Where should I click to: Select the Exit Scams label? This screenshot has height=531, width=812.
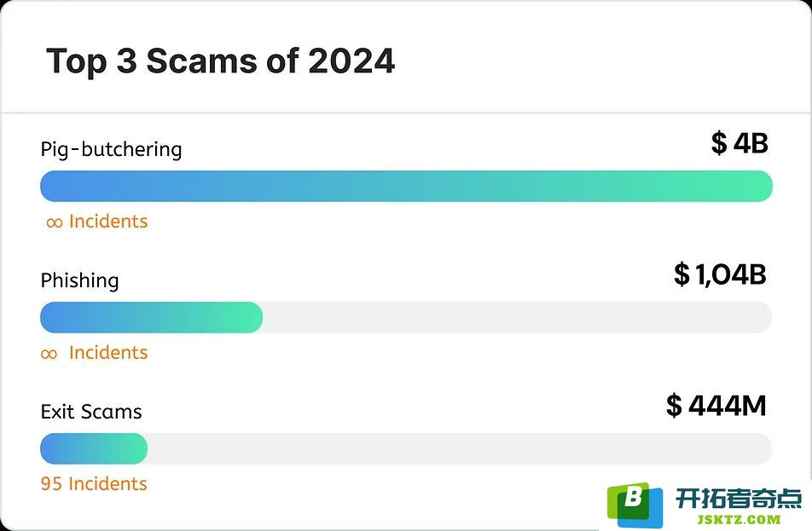[x=91, y=412]
